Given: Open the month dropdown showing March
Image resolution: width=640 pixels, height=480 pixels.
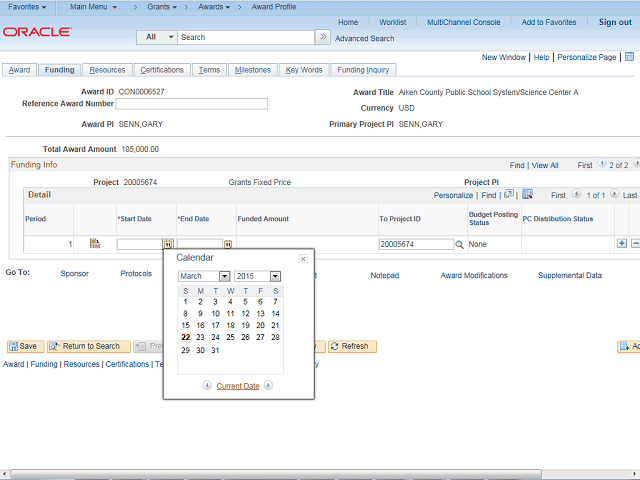Looking at the screenshot, I should pos(224,276).
